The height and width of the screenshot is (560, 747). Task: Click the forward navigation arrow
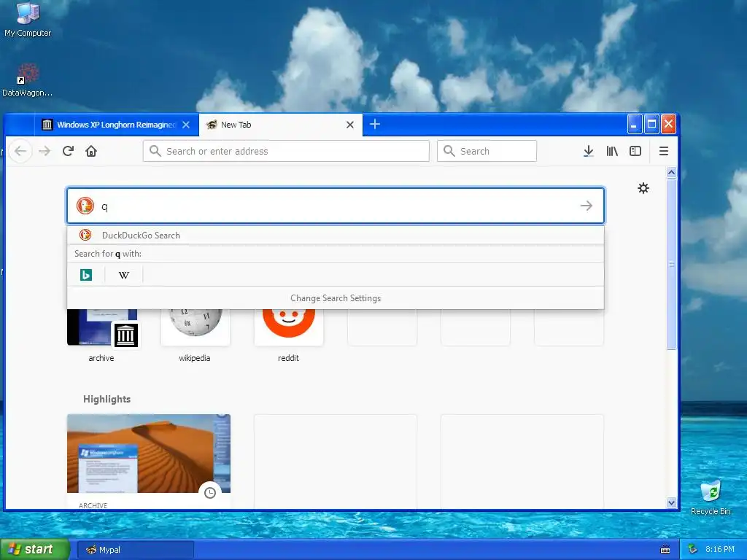(44, 152)
